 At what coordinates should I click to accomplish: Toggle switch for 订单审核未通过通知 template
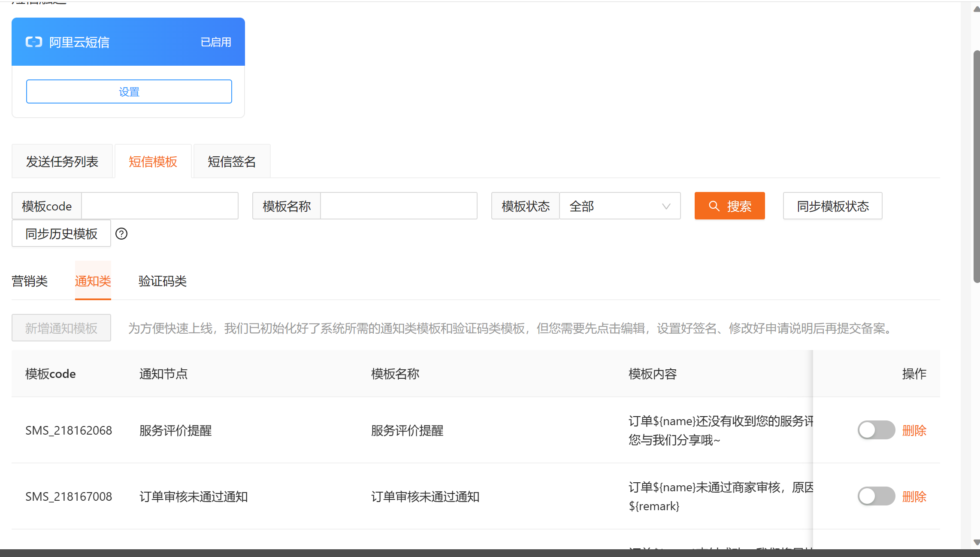click(876, 496)
